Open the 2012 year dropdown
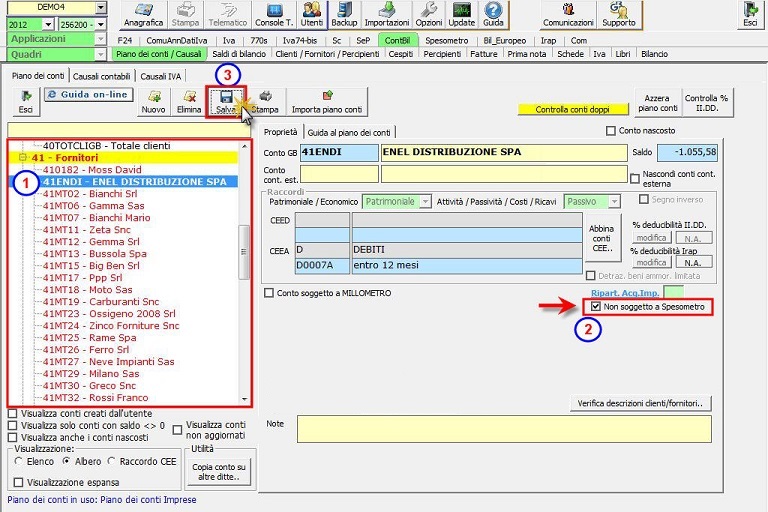768x512 pixels. [48, 24]
